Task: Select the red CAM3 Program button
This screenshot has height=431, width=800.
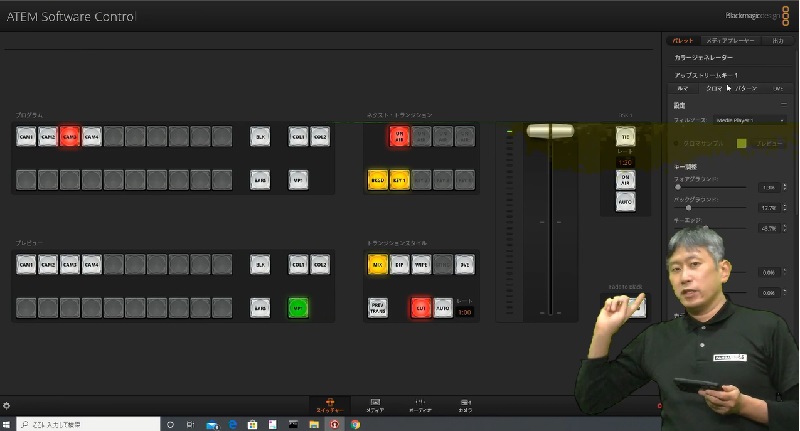Action: [x=70, y=137]
